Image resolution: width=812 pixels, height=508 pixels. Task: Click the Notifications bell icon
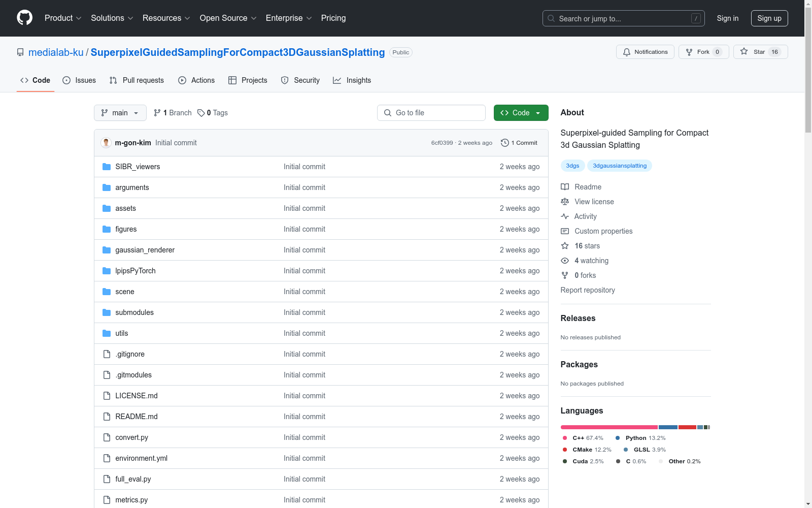[627, 52]
